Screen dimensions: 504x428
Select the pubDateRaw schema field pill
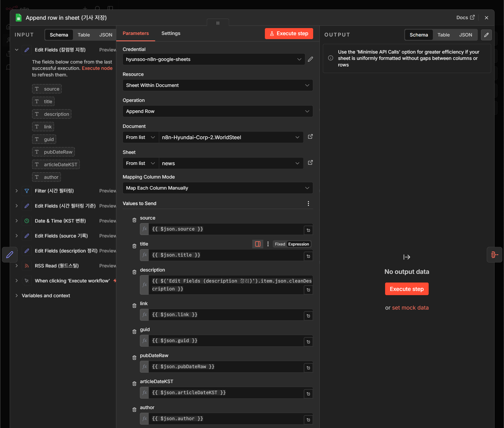[x=54, y=152]
